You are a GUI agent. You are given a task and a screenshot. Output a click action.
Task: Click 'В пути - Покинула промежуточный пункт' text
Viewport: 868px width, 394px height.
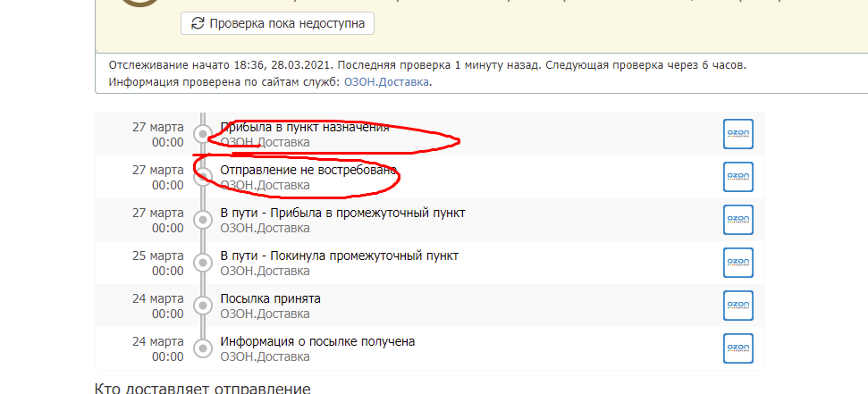click(x=340, y=256)
